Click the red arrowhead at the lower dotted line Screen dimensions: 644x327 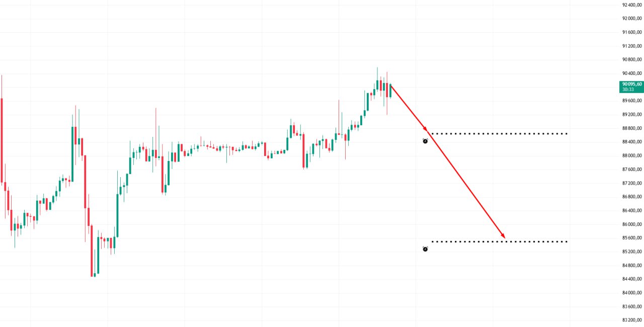click(502, 235)
